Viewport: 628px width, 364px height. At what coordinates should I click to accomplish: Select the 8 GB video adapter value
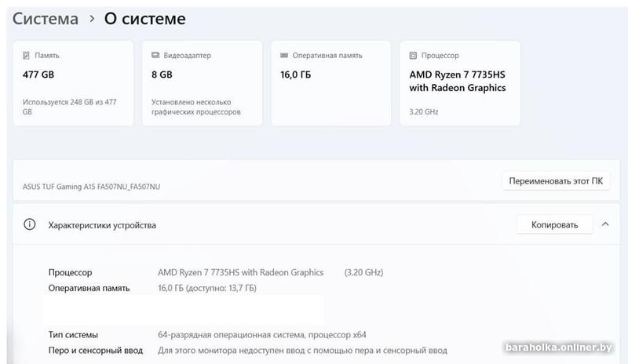[x=162, y=75]
